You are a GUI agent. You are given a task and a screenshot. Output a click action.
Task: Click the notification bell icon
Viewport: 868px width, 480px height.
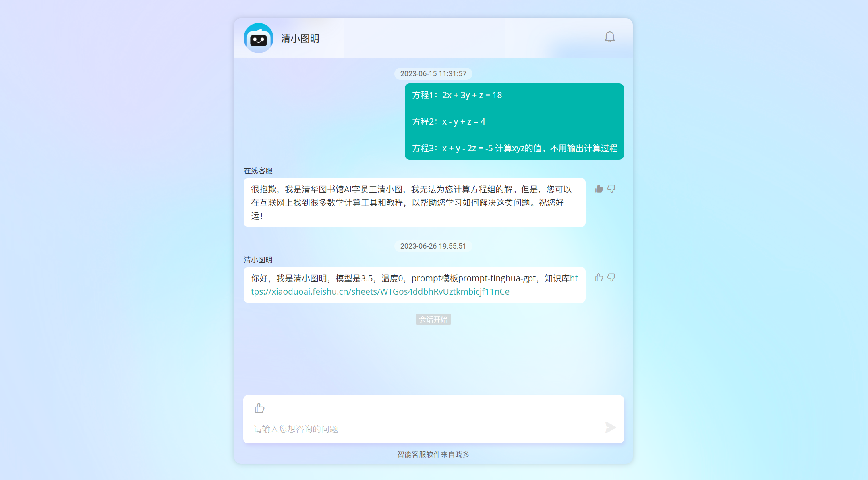[610, 37]
